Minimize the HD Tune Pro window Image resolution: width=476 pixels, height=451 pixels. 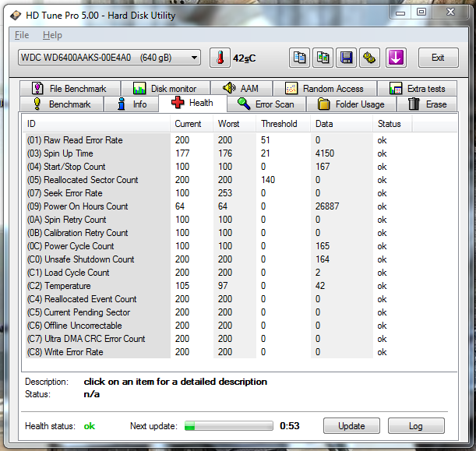coord(400,12)
